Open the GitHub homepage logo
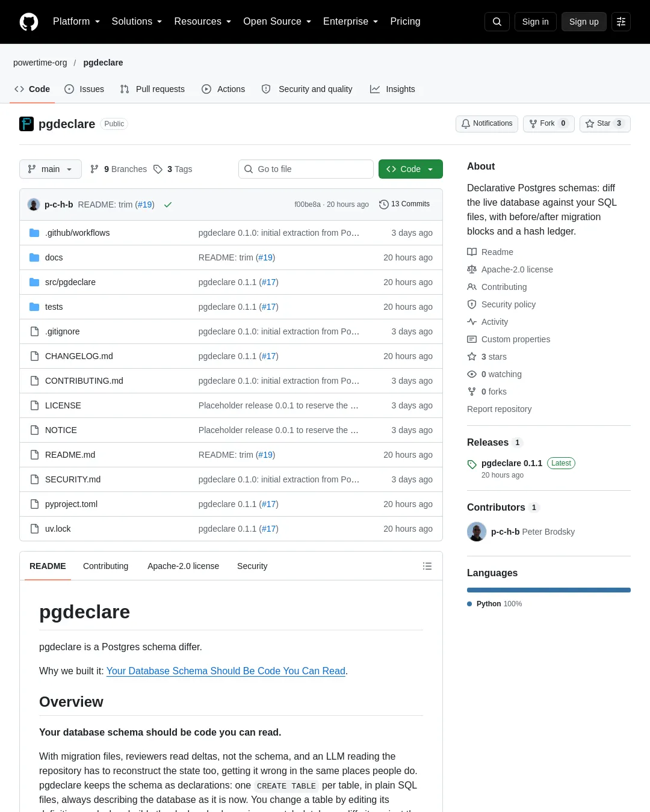The width and height of the screenshot is (650, 812). tap(29, 22)
